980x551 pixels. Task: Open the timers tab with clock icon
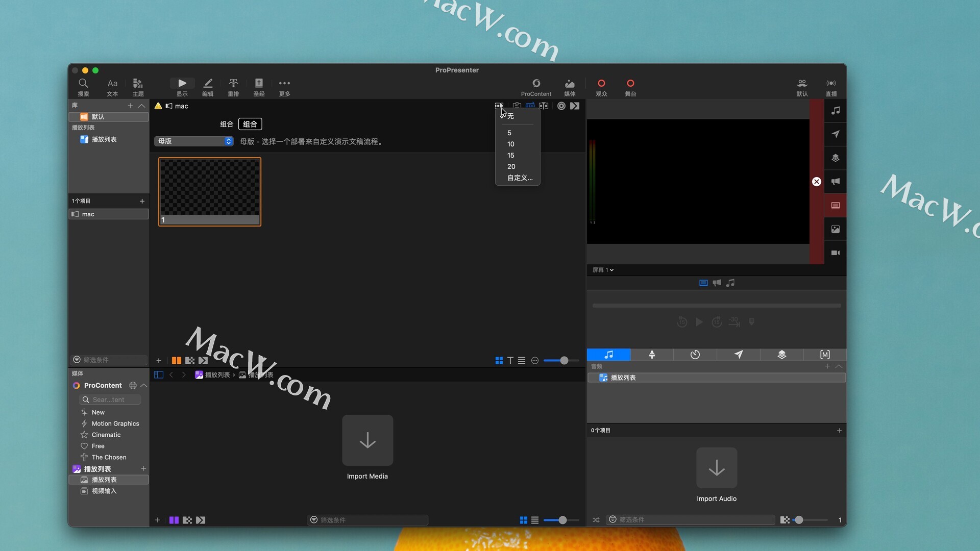pyautogui.click(x=695, y=355)
